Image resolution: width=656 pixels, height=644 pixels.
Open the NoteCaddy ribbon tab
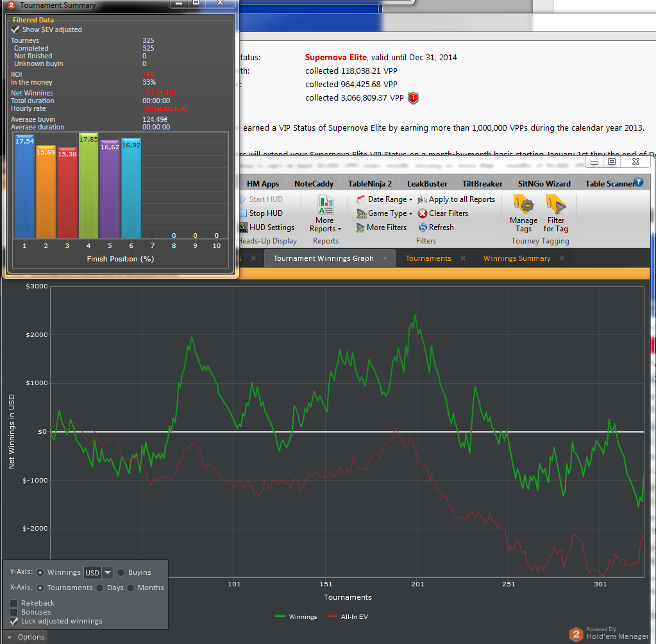(314, 184)
